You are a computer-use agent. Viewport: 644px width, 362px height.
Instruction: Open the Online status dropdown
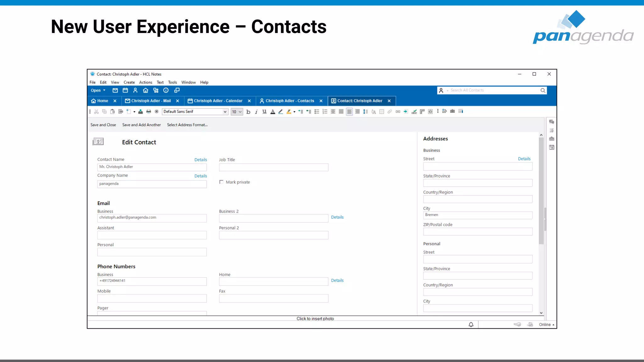click(547, 325)
